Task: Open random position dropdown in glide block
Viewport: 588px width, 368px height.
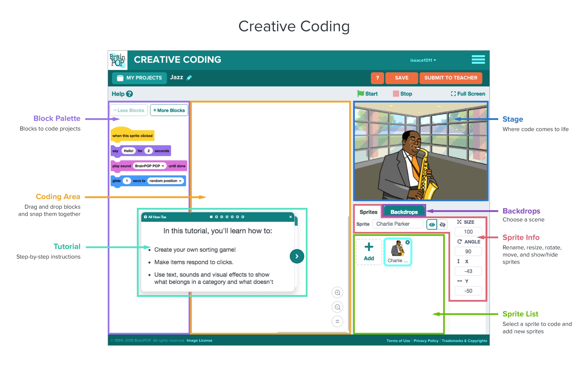Action: pos(165,181)
